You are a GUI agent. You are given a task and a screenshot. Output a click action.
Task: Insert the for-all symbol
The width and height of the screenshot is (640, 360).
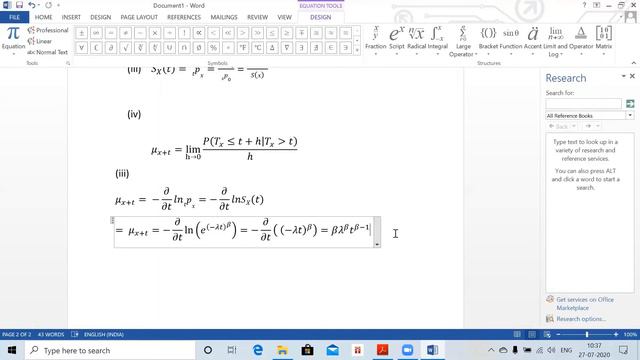[82, 48]
